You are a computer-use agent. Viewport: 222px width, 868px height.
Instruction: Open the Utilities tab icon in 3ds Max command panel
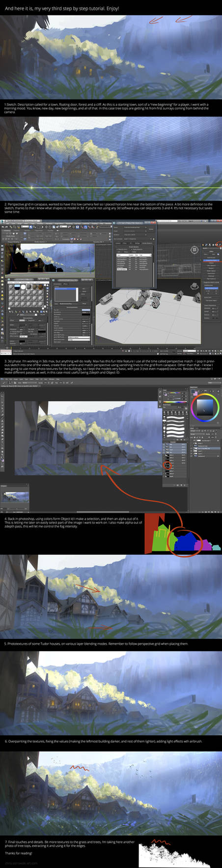(x=220, y=245)
